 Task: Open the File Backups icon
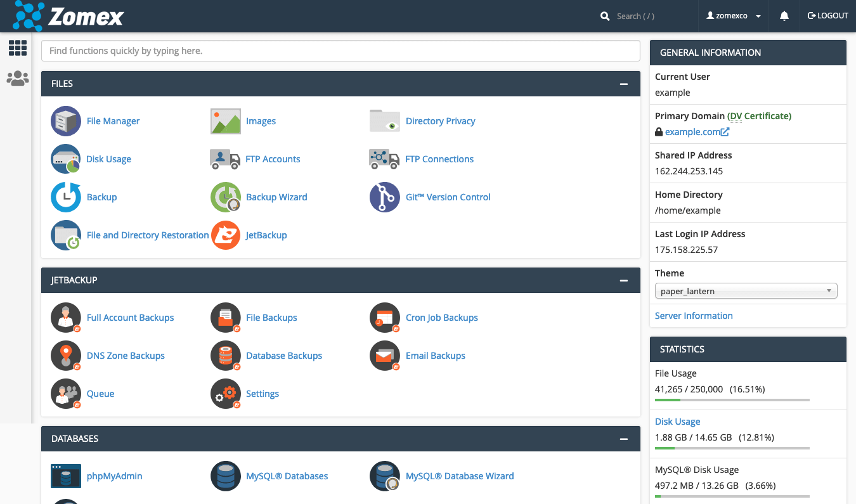(226, 318)
